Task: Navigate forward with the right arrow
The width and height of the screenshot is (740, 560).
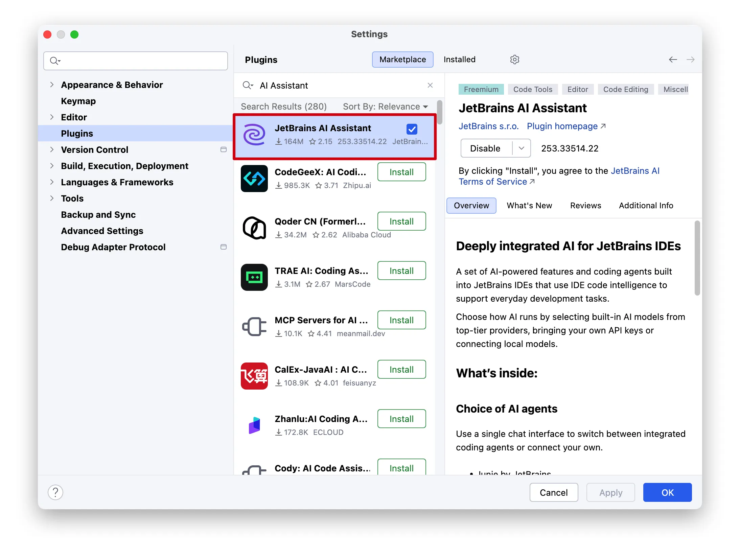Action: (690, 60)
